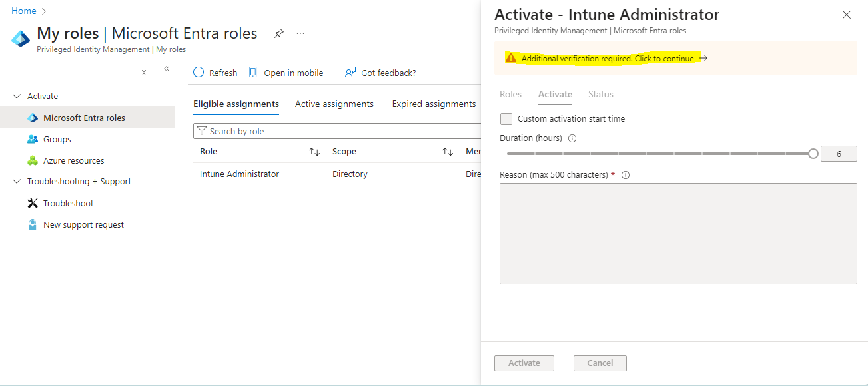
Task: Click the Got feedback icon
Action: tap(380, 72)
